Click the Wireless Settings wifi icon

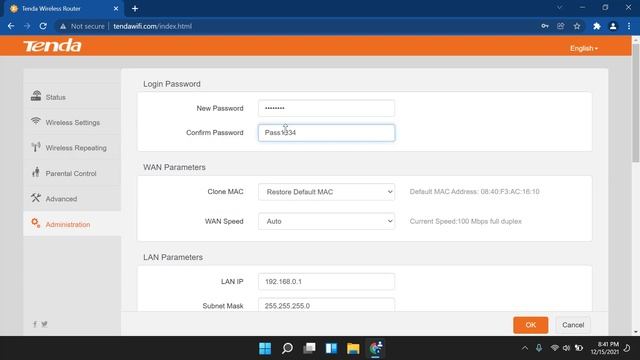pos(36,121)
